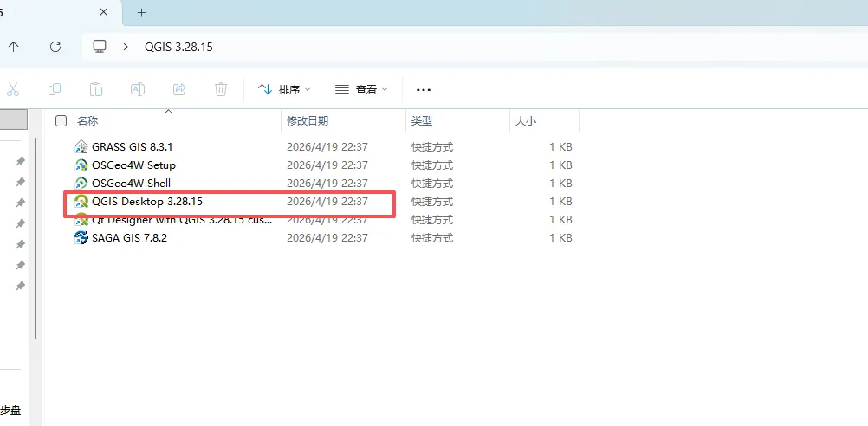This screenshot has width=868, height=426.
Task: Select the QGIS Desktop 3.28.15 shortcut icon
Action: [81, 202]
